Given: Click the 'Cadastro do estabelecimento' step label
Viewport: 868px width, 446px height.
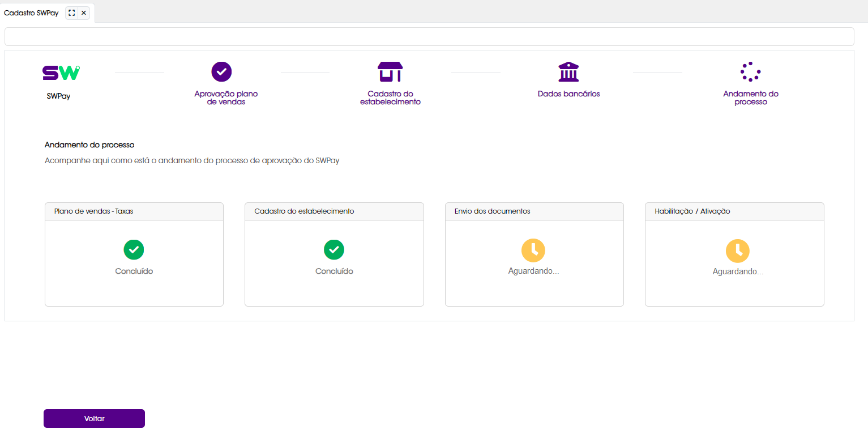Looking at the screenshot, I should pyautogui.click(x=390, y=97).
